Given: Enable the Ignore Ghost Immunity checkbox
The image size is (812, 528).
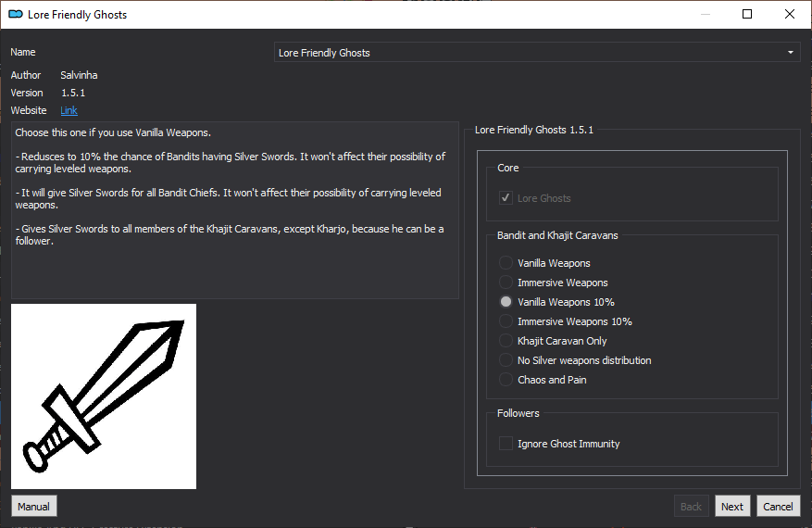Looking at the screenshot, I should pyautogui.click(x=506, y=444).
